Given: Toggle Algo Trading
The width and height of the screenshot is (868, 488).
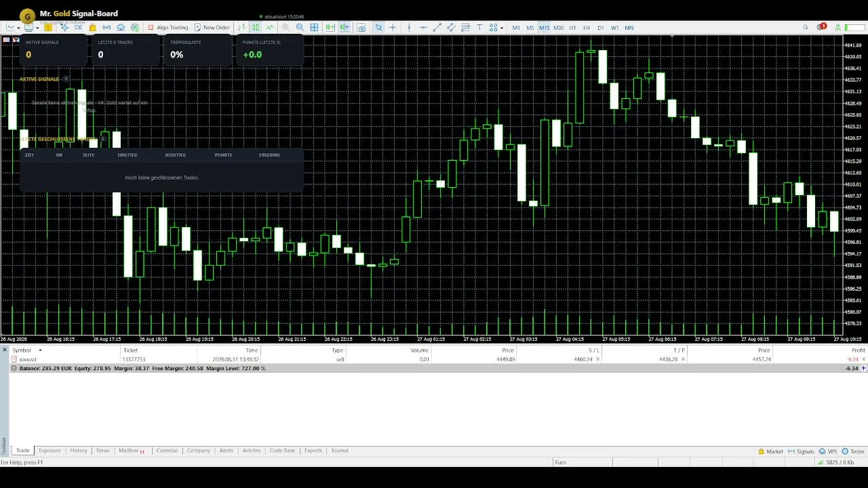Looking at the screenshot, I should click(168, 27).
